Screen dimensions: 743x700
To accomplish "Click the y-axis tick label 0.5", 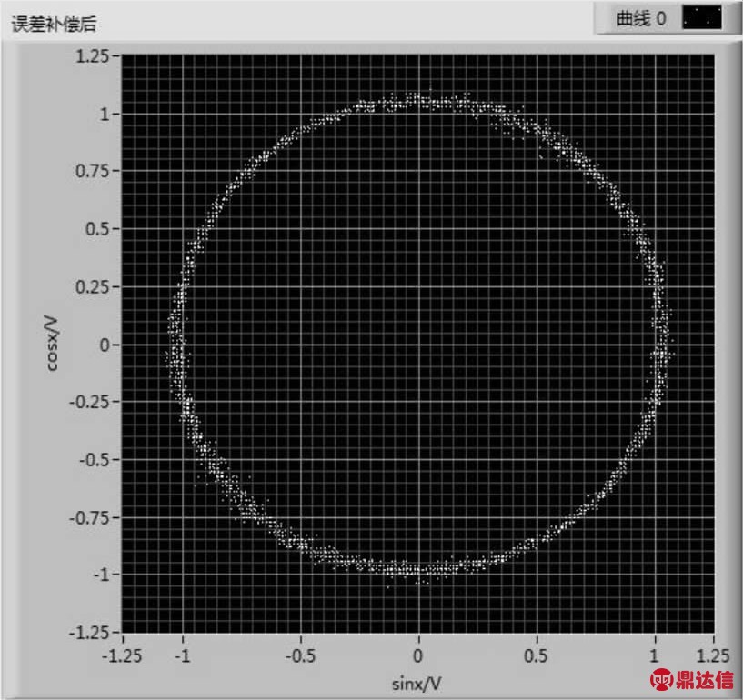I will [x=97, y=229].
